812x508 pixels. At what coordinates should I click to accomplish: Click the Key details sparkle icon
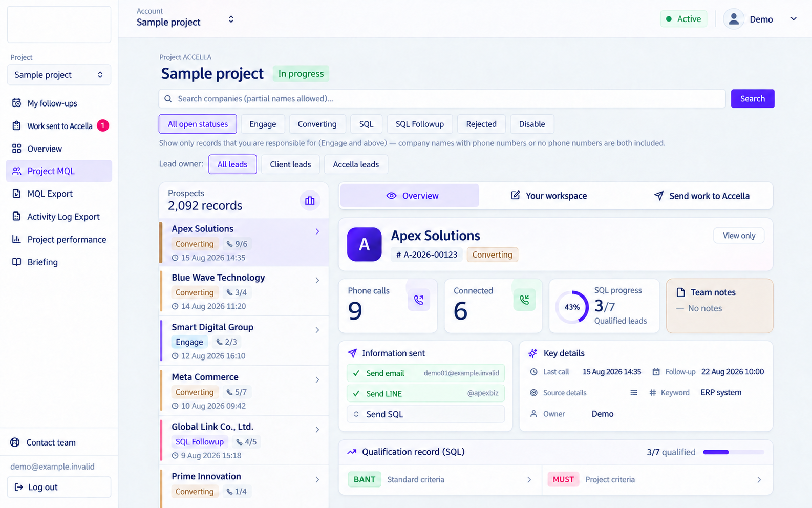[532, 353]
